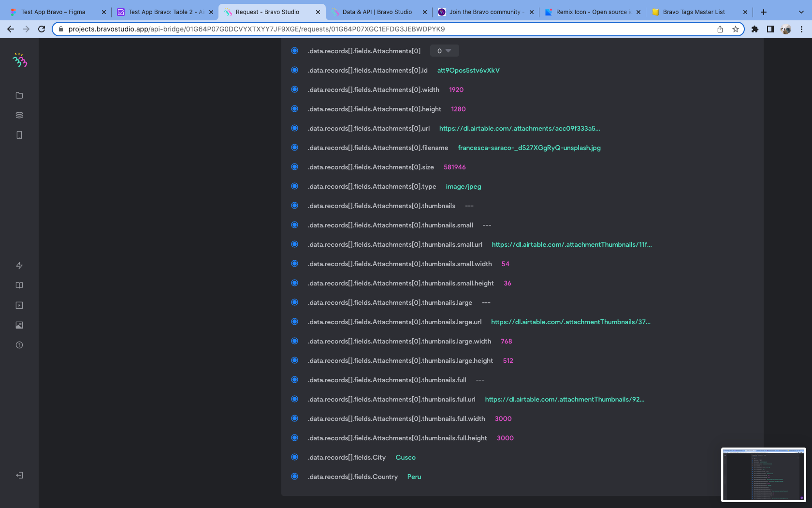Open the thumbnails.full.url link
812x508 pixels.
point(565,399)
